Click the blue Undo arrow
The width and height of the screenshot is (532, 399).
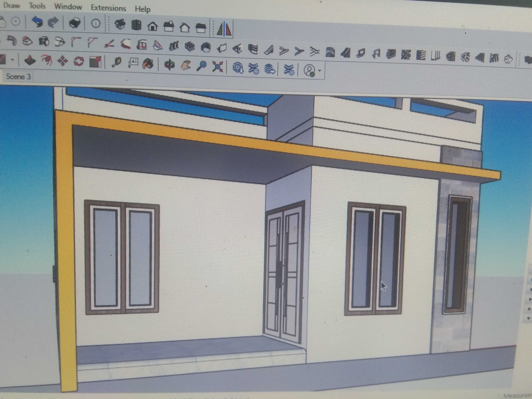(x=37, y=22)
